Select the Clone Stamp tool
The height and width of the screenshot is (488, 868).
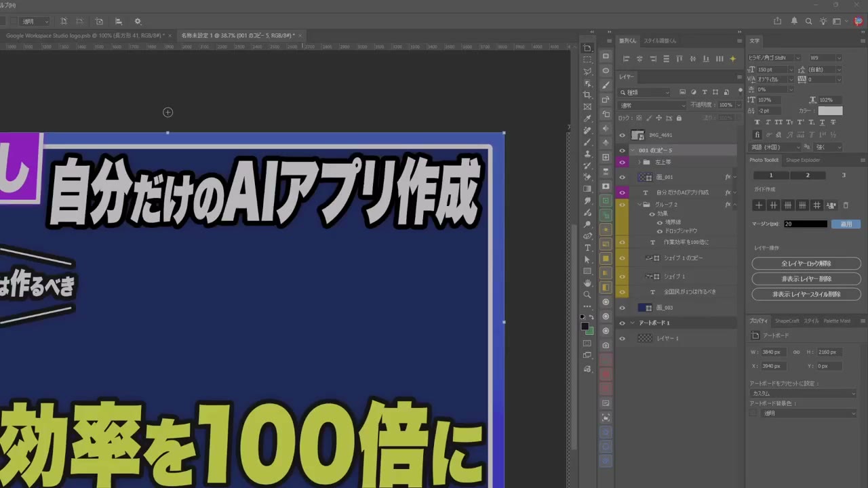tap(587, 154)
